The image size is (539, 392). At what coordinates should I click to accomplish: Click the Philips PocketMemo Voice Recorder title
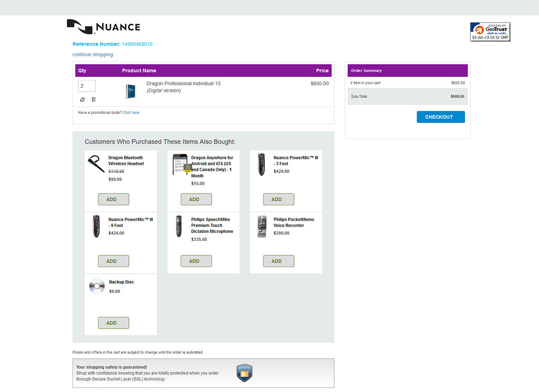(294, 222)
